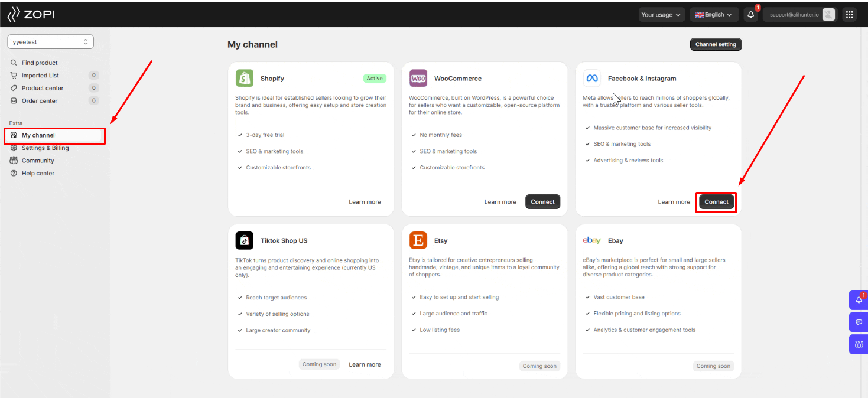Screen dimensions: 868x398
Task: Click 'No monthly fees' feature text
Action: [441, 135]
